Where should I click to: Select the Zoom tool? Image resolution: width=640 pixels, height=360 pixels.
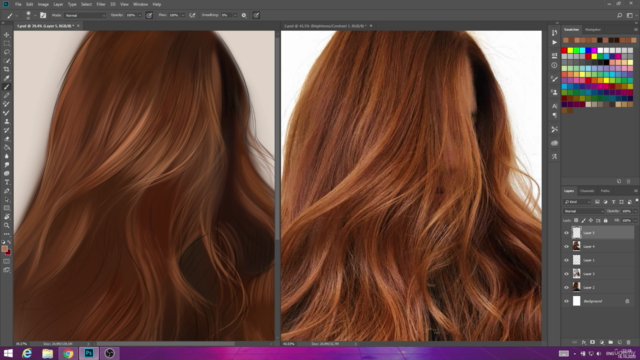[7, 225]
